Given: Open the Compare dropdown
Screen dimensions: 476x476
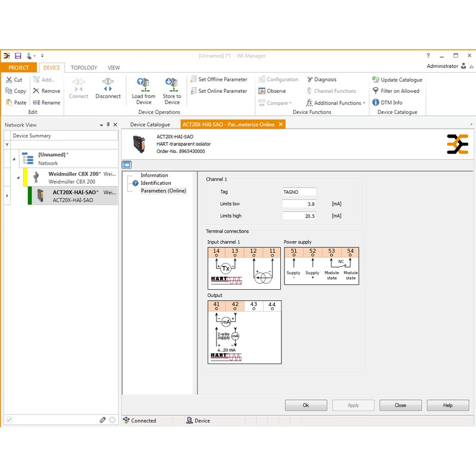Looking at the screenshot, I should pos(275,103).
